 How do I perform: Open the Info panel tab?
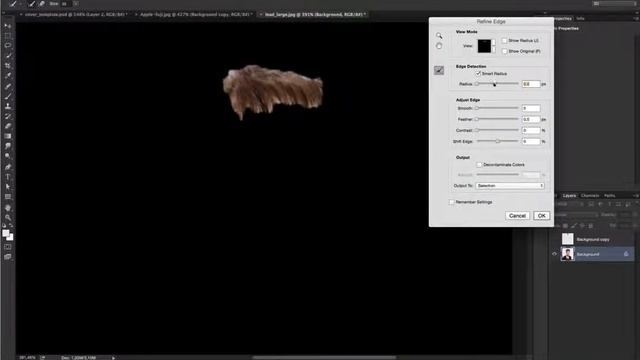[x=580, y=18]
